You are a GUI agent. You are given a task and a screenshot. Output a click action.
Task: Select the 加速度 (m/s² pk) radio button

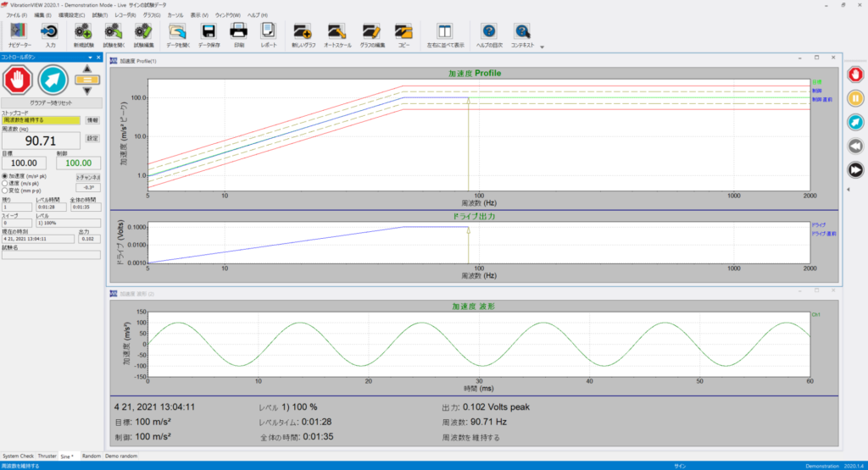click(5, 176)
